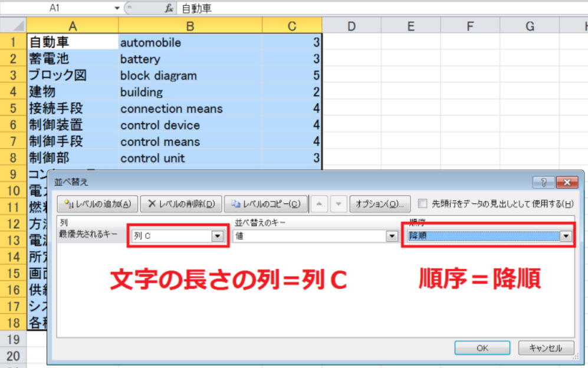Screen dimensions: 588x368
Task: Click the sort dialog help button
Action: 543,182
